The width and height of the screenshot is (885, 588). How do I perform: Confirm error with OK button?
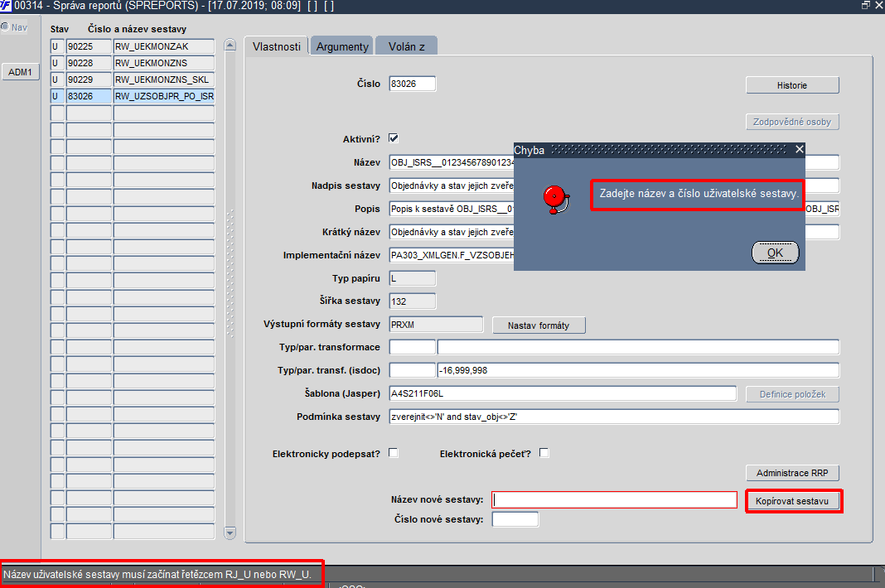tap(776, 253)
